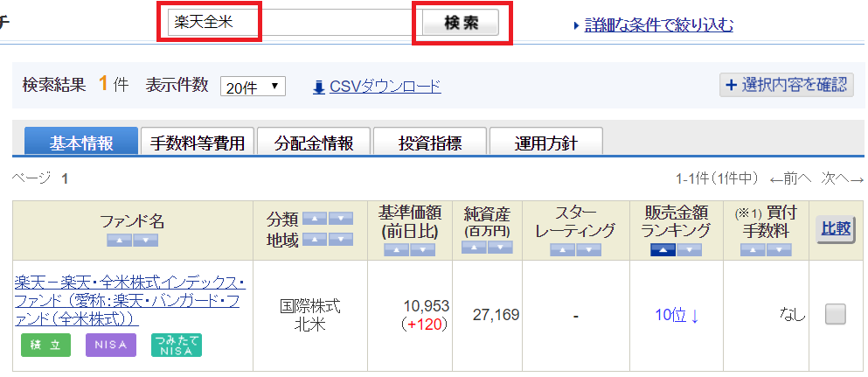868x377 pixels.
Task: Sort 地域 ascending arrow
Action: 315,239
